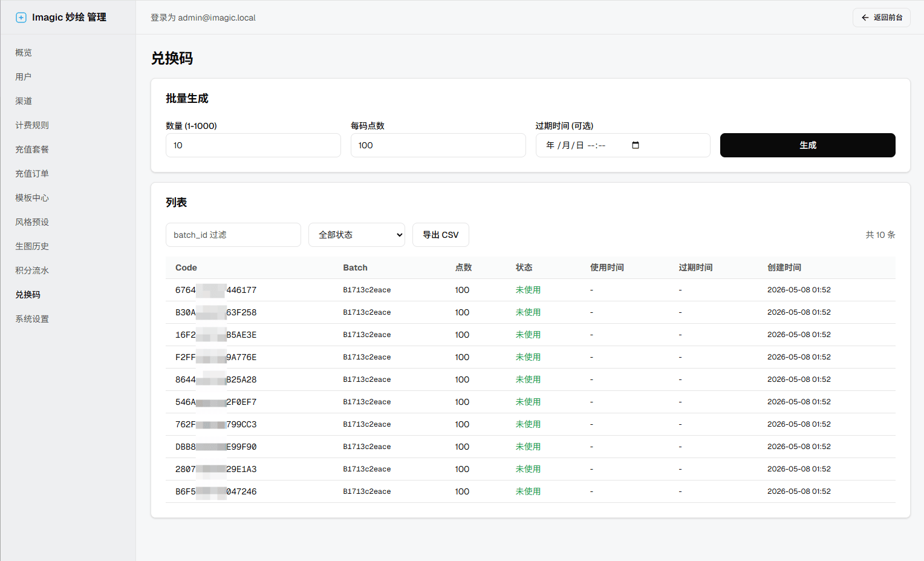Select the code starting with B6F5
This screenshot has width=924, height=561.
pyautogui.click(x=216, y=491)
